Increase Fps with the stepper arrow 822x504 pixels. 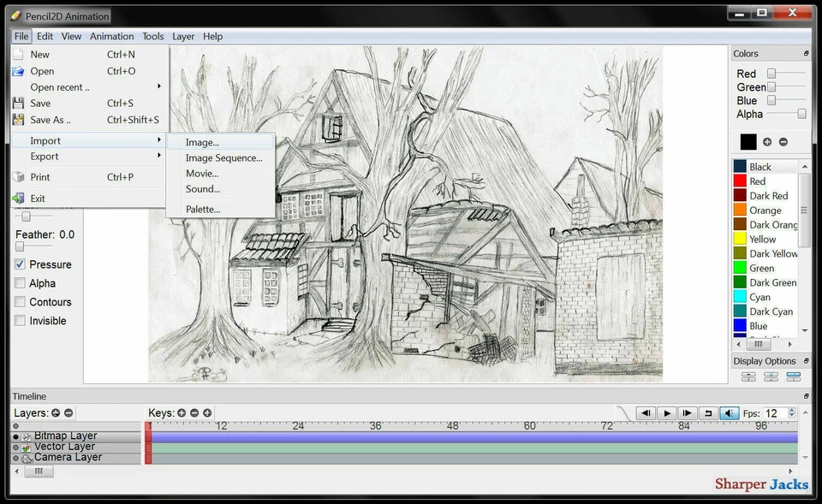pos(792,409)
